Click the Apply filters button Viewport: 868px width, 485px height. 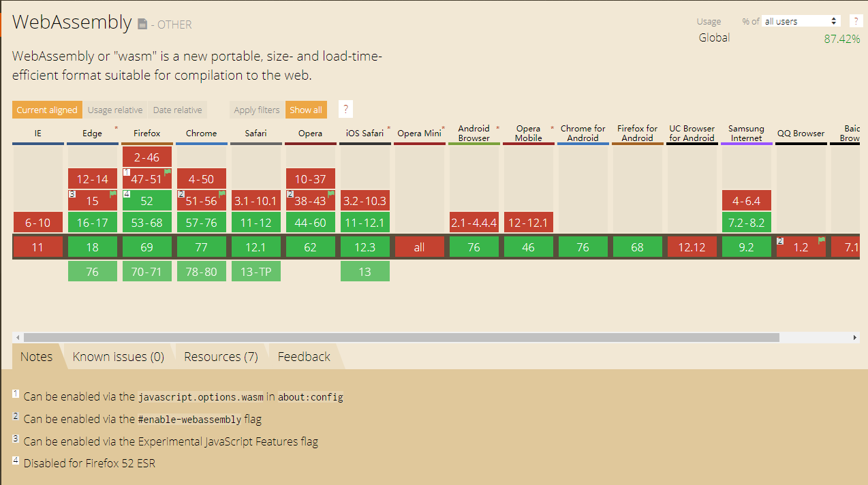(257, 110)
